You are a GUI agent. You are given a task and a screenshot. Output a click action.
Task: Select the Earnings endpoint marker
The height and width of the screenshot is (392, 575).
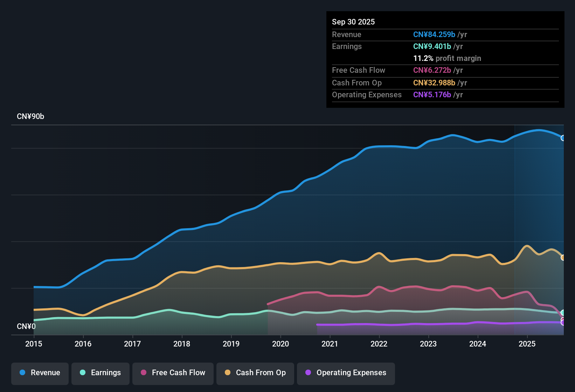[x=563, y=313]
